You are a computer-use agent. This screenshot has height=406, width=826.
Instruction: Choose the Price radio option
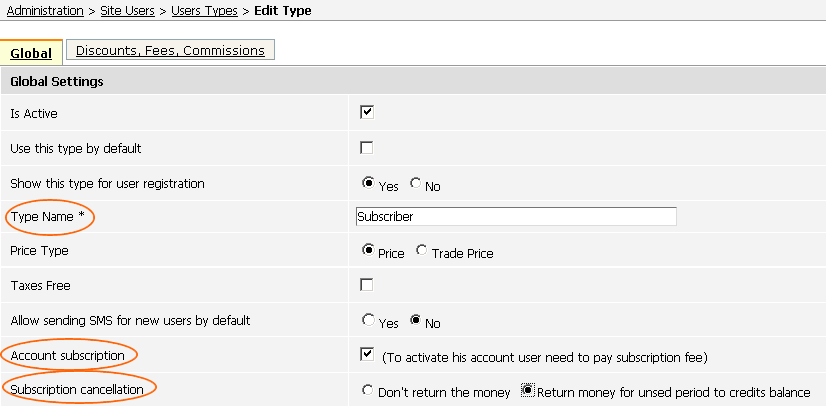(368, 251)
